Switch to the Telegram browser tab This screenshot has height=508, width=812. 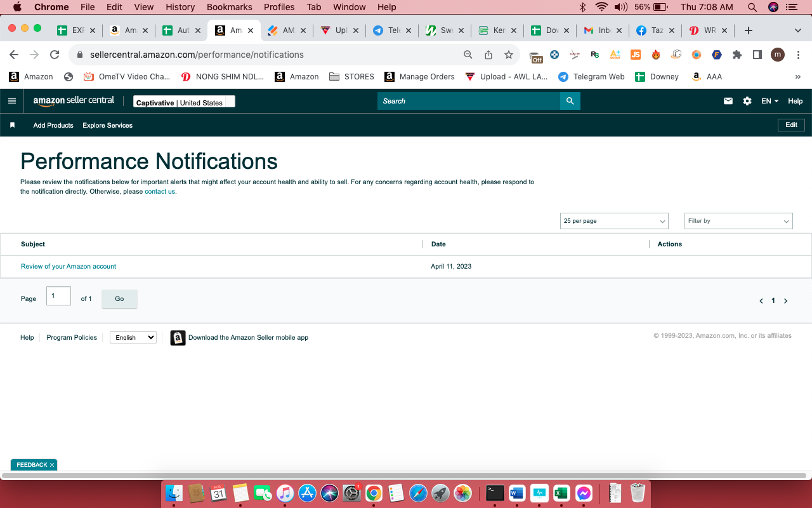pyautogui.click(x=393, y=30)
